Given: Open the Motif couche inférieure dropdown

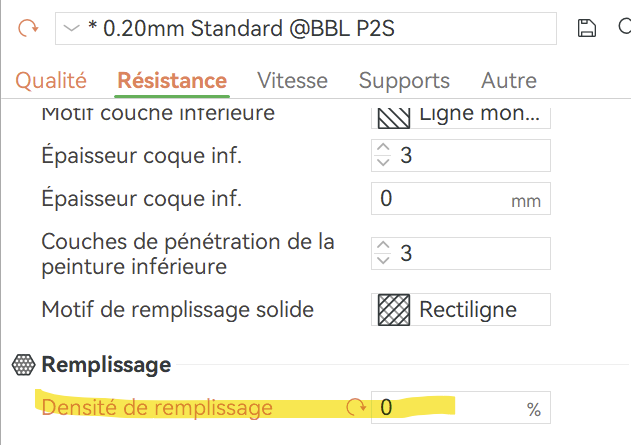Looking at the screenshot, I should [461, 115].
